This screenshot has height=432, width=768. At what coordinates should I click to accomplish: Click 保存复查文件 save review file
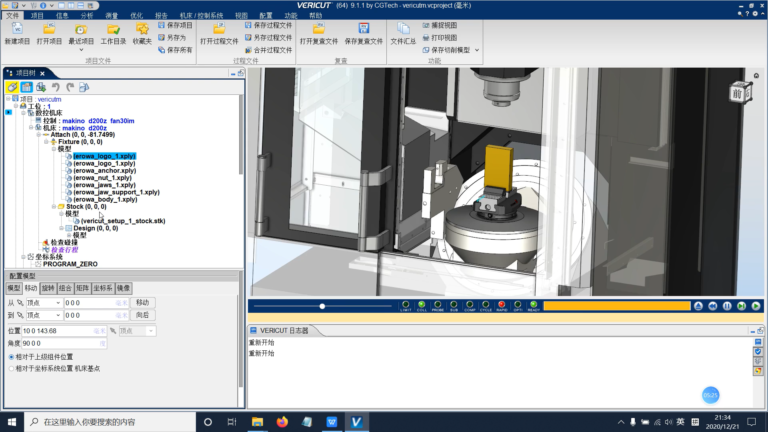click(x=363, y=33)
